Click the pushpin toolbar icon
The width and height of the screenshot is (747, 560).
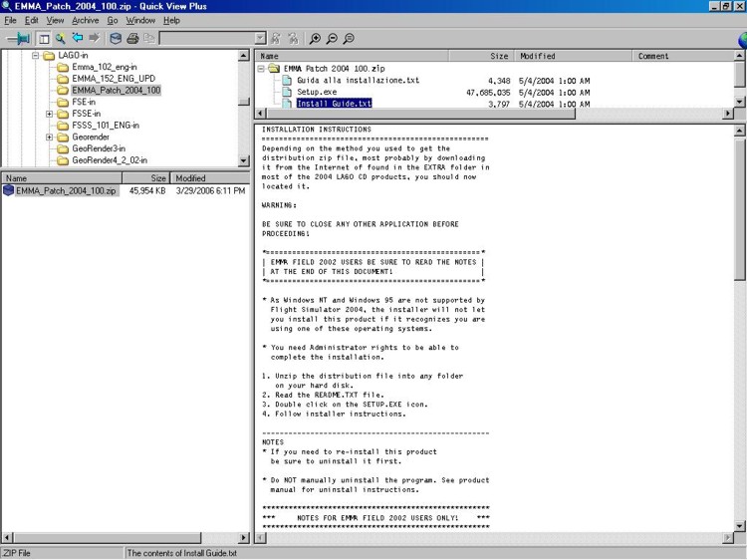[19, 38]
